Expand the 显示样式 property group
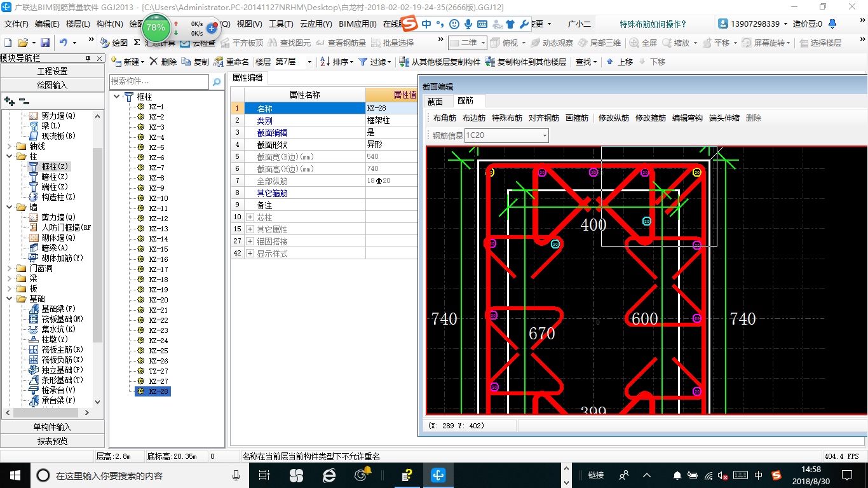Screen dimensions: 868x488 tap(249, 254)
